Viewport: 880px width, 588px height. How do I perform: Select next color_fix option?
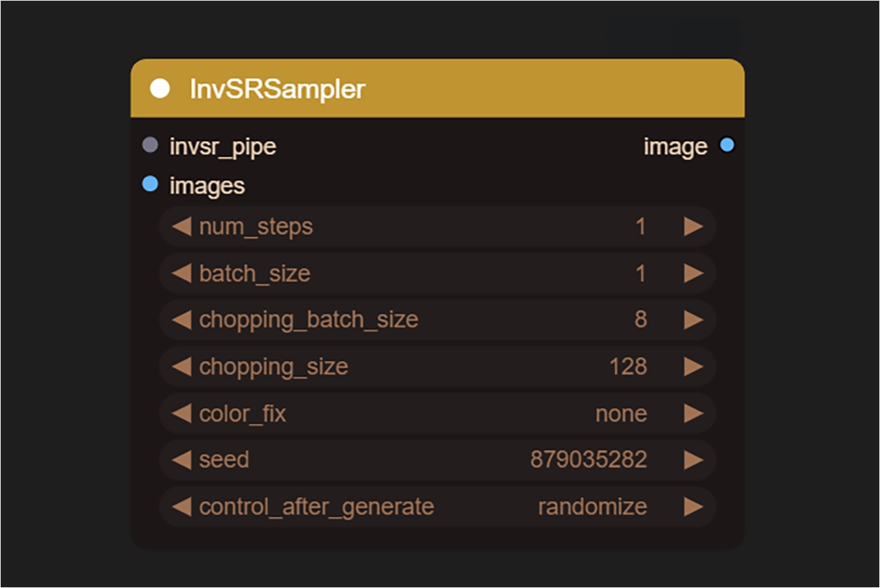pyautogui.click(x=693, y=413)
